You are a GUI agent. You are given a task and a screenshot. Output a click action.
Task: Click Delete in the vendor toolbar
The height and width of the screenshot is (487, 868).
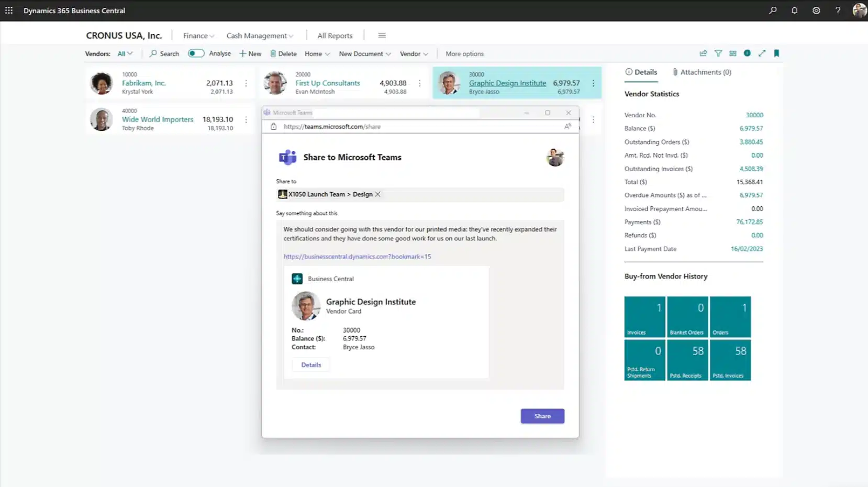click(283, 53)
